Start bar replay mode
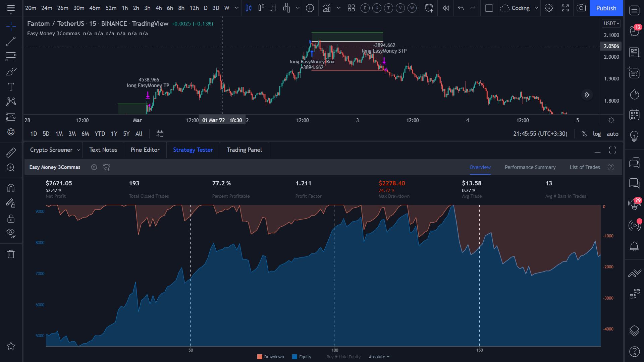 pyautogui.click(x=446, y=8)
